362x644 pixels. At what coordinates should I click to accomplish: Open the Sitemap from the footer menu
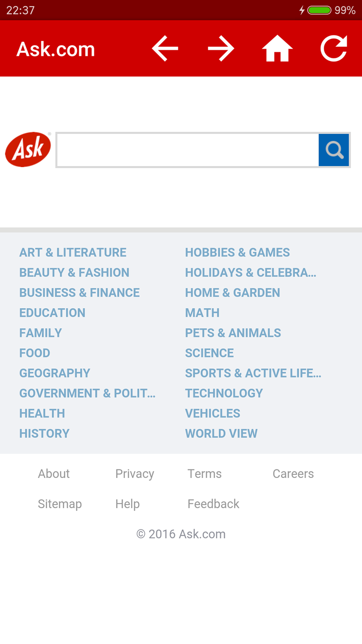[x=60, y=504]
